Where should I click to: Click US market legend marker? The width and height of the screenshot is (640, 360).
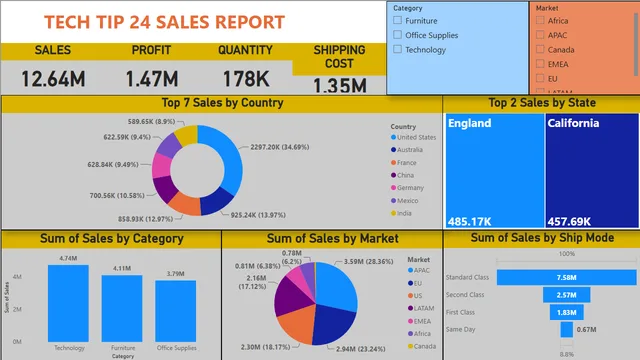coord(410,296)
